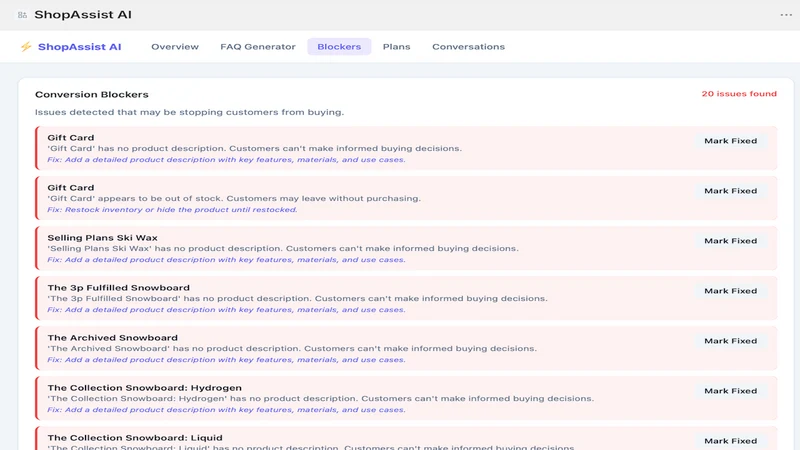
Task: Click 'Issues detected that may be stopping customers' text
Action: point(189,112)
